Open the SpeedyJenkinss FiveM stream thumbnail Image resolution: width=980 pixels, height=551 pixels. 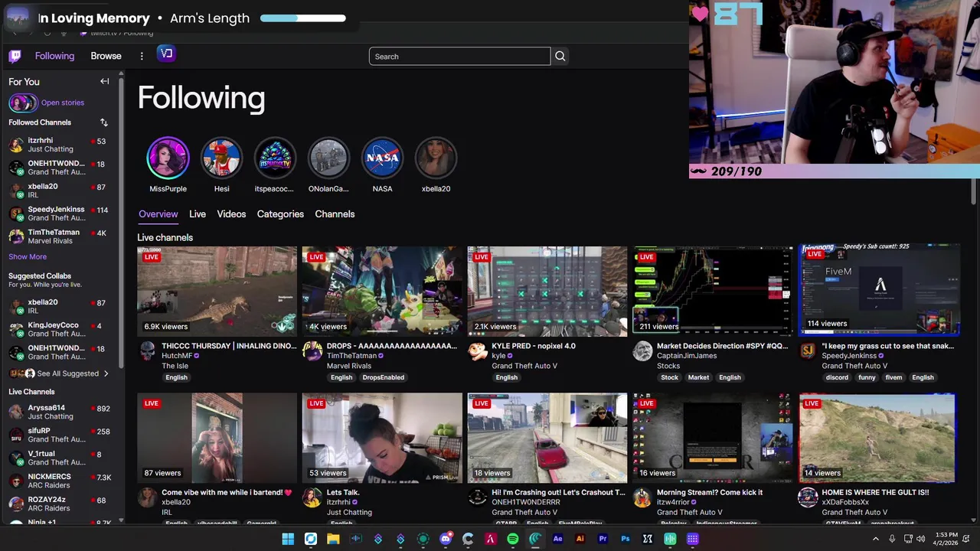[878, 290]
